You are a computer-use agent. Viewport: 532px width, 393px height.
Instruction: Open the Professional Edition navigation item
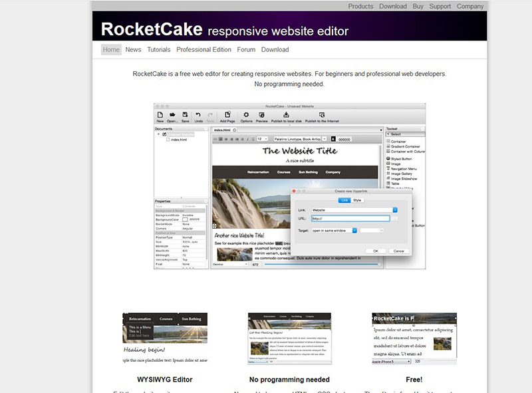click(203, 50)
